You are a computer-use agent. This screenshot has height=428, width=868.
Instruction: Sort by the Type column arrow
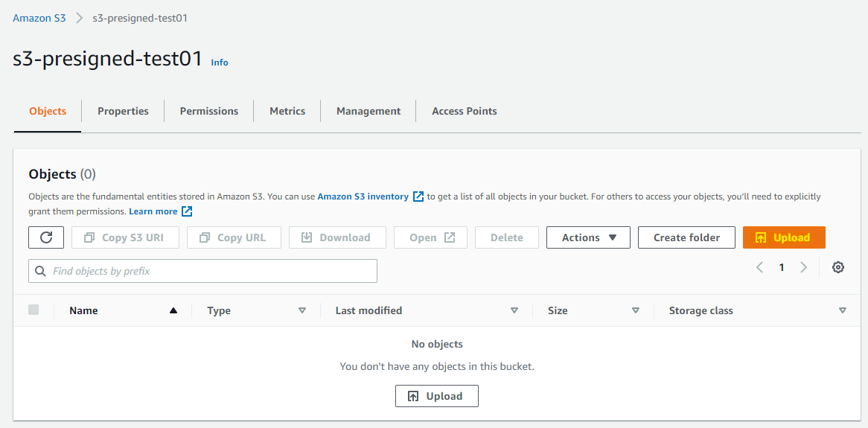302,310
